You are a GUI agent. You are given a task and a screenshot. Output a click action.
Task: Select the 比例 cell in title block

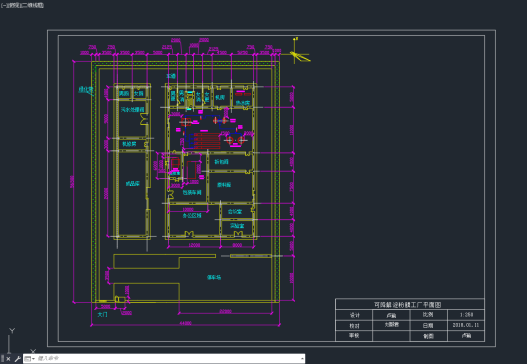point(428,315)
